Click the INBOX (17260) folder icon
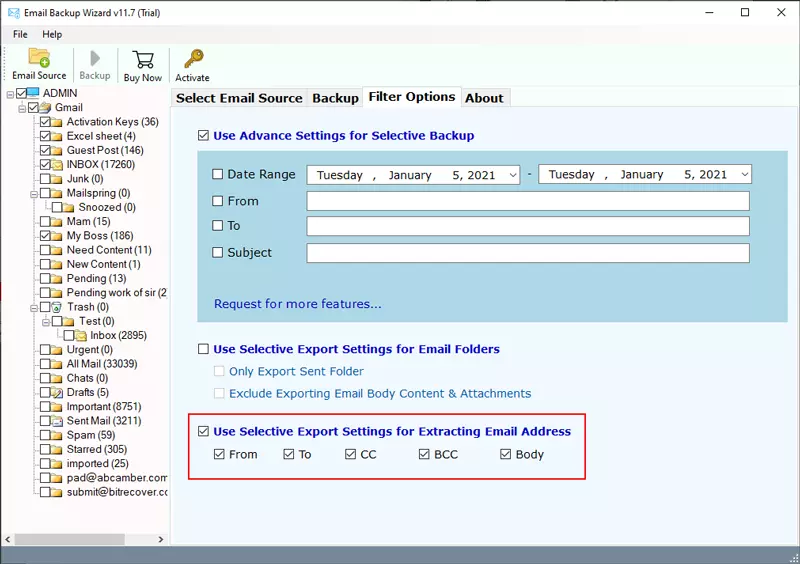 pyautogui.click(x=57, y=164)
